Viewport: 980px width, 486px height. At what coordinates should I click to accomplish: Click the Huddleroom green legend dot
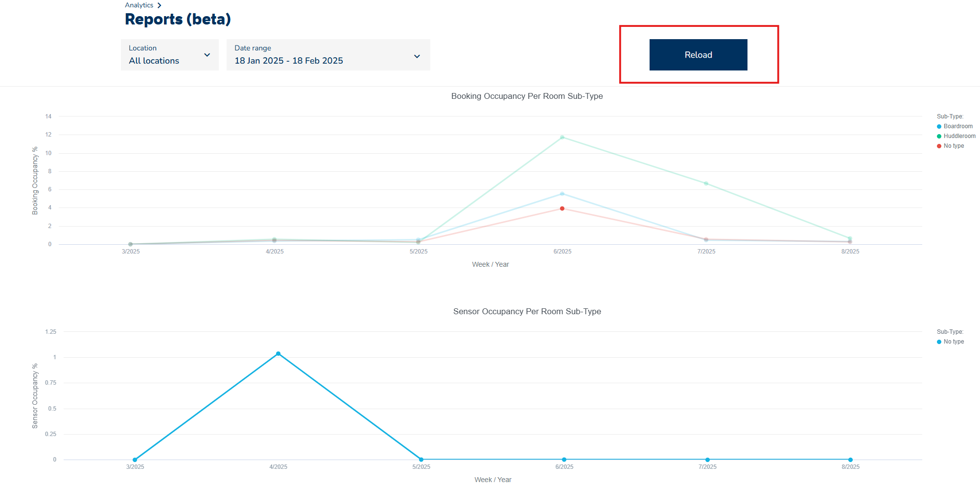coord(939,136)
